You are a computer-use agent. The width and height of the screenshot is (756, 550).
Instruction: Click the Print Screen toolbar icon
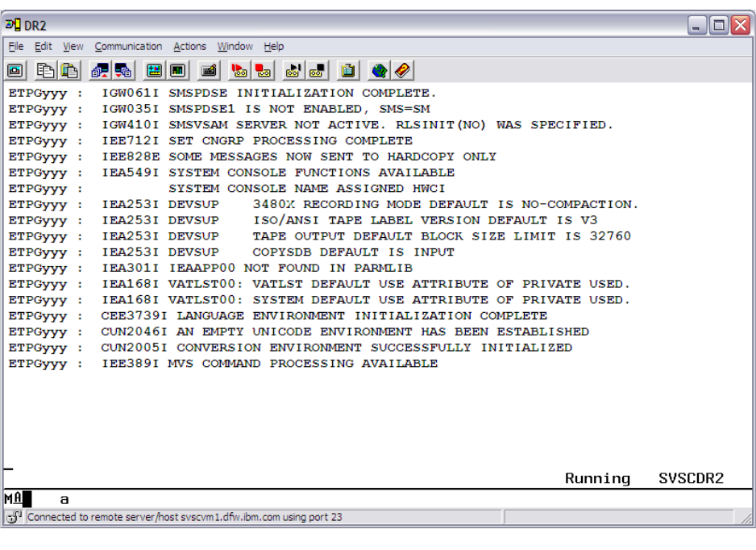pos(15,71)
